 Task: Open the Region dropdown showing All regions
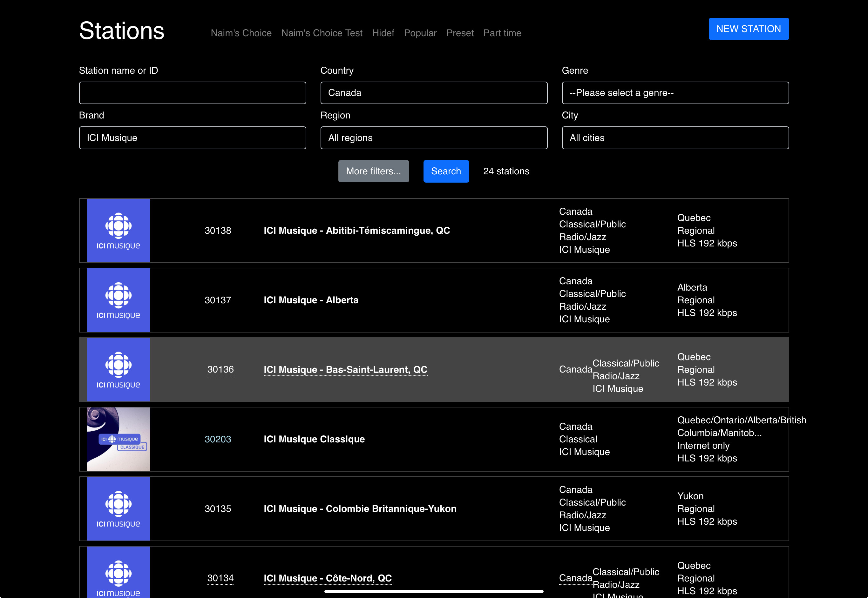coord(434,138)
